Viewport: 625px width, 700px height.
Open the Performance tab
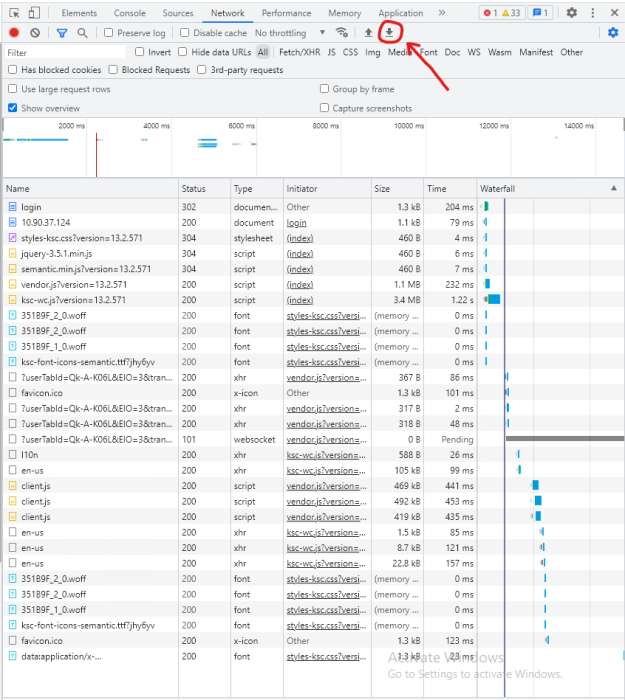tap(286, 13)
